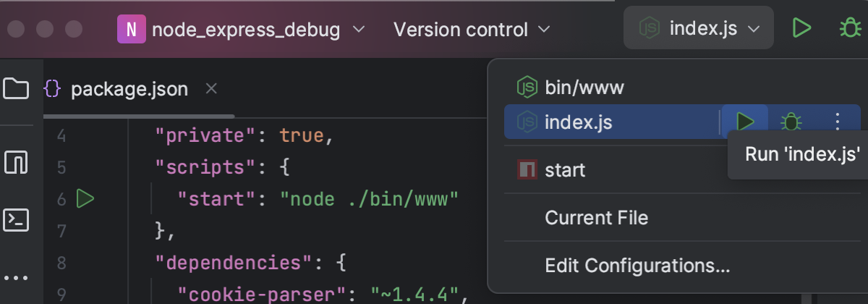The height and width of the screenshot is (304, 868).
Task: Show more tool windows via ellipsis
Action: (16, 278)
